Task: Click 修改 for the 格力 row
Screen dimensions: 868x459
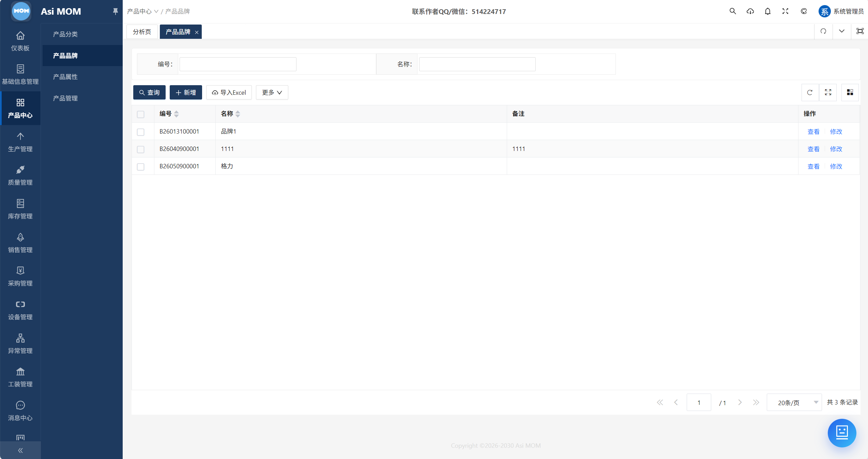Action: (836, 166)
